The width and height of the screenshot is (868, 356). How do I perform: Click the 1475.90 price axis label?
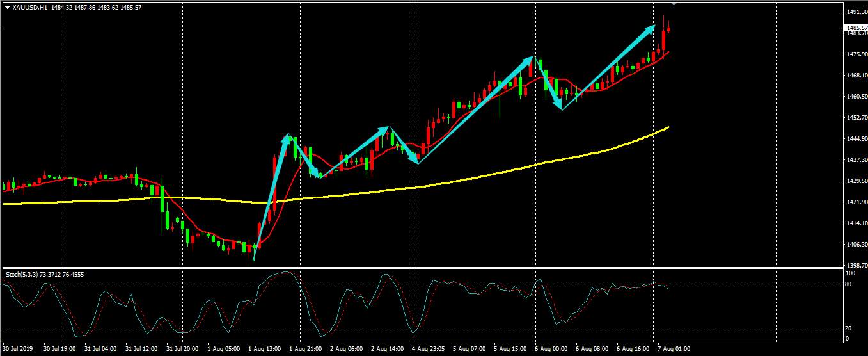(857, 54)
